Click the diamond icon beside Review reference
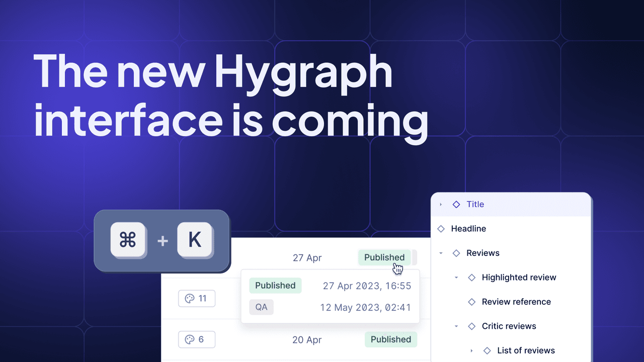 pos(472,302)
